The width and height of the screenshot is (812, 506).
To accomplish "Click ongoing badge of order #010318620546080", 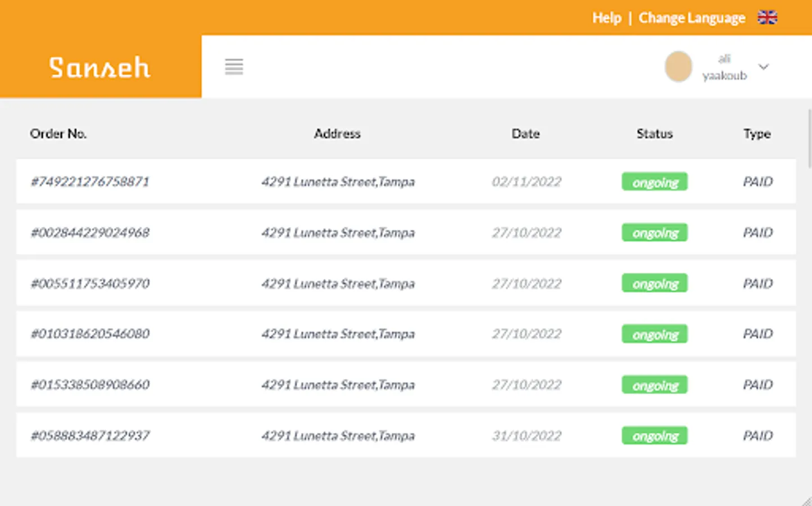I will pyautogui.click(x=655, y=334).
